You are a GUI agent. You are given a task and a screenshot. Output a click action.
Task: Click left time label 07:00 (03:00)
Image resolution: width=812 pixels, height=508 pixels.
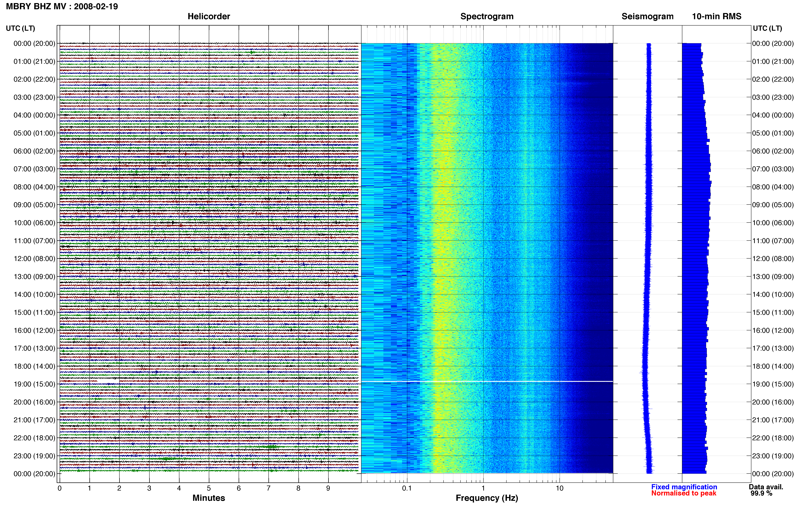34,169
